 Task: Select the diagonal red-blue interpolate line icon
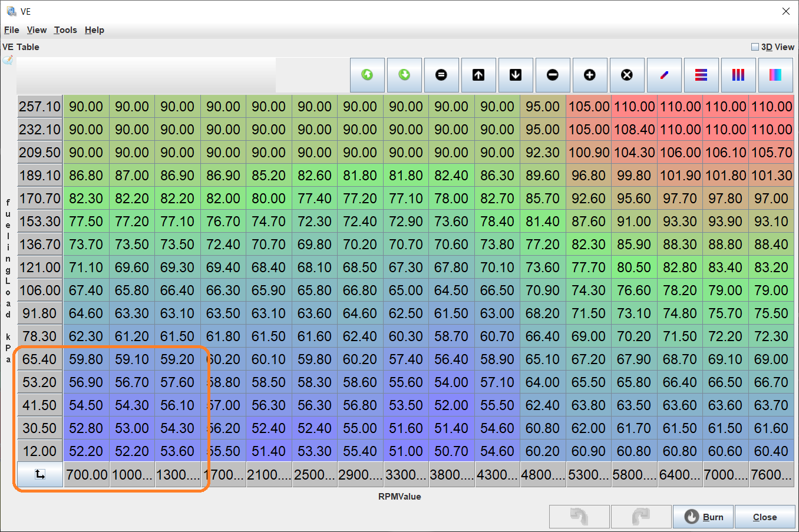coord(664,75)
